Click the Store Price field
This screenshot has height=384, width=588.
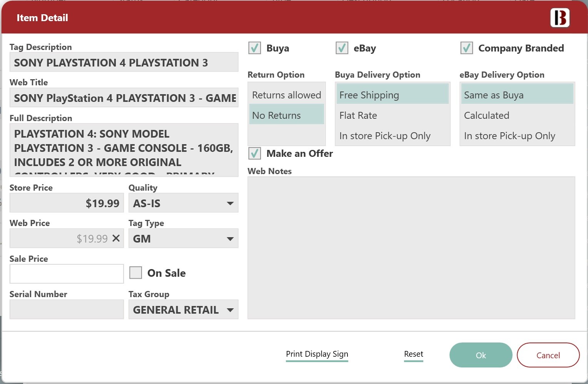[67, 203]
